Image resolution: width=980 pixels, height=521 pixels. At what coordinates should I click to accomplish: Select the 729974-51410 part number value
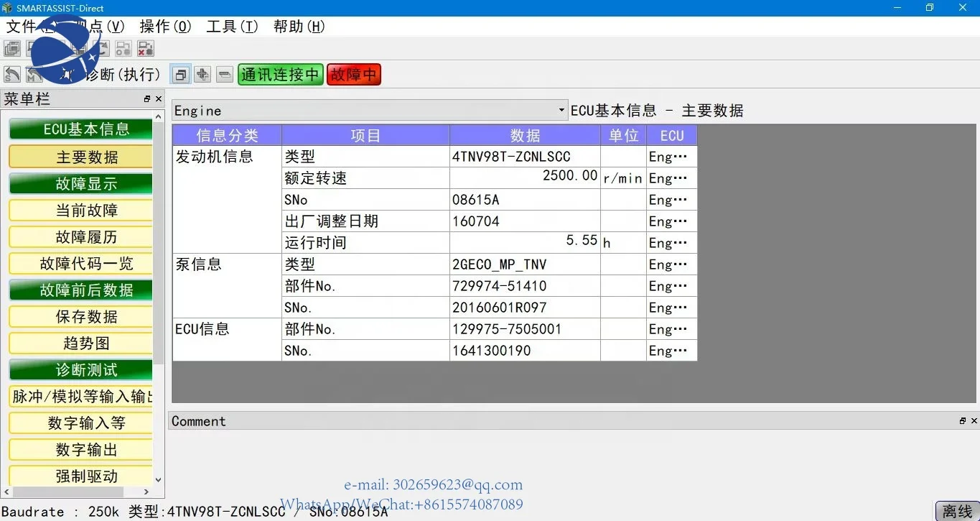525,286
